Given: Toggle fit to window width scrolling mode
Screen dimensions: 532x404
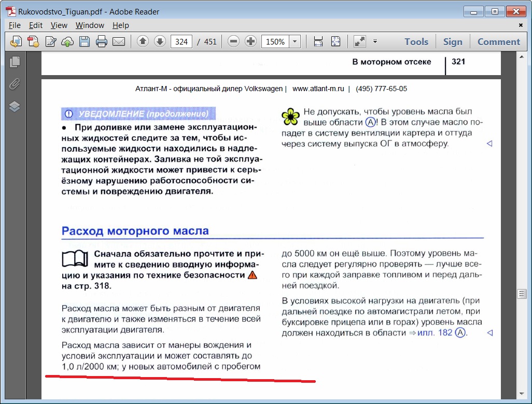Looking at the screenshot, I should pyautogui.click(x=318, y=42).
